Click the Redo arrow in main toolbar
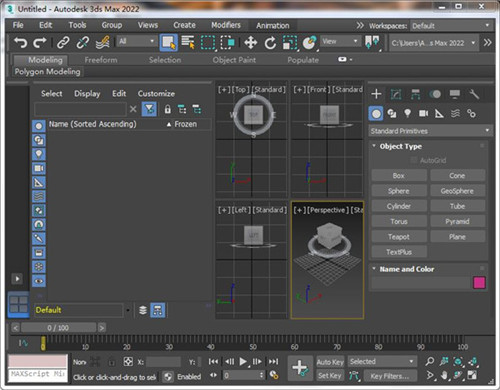This screenshot has width=500, height=390. (x=40, y=43)
